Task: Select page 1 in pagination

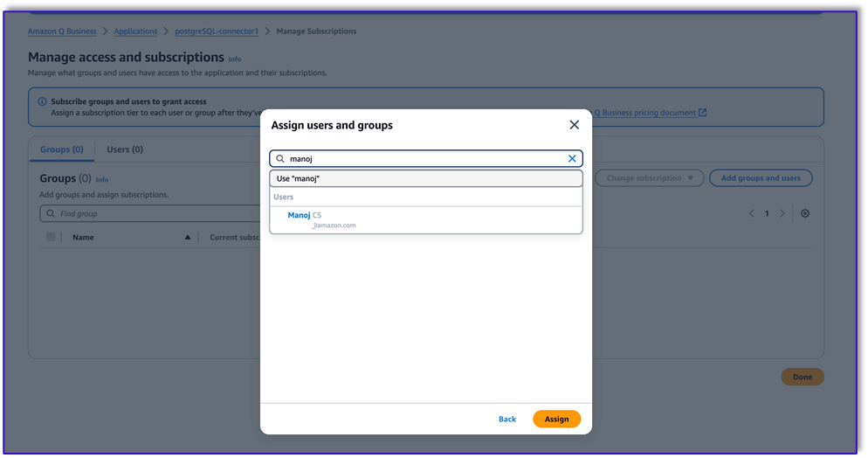Action: (767, 214)
